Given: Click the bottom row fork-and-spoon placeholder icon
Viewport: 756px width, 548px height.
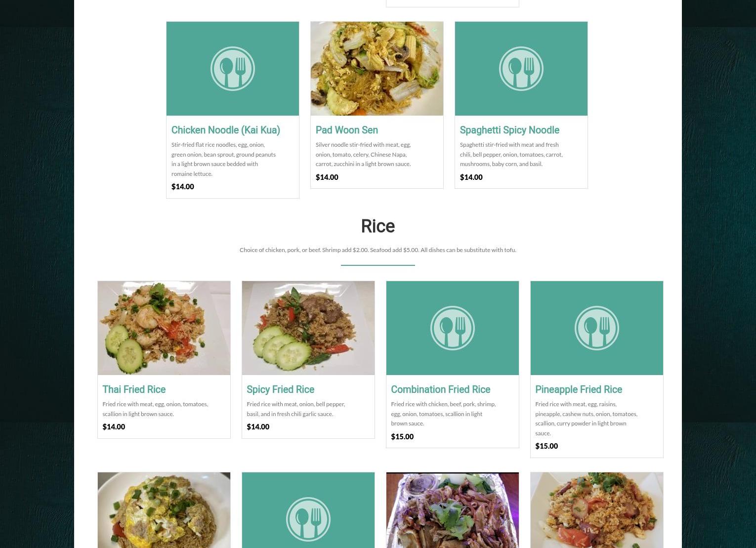Looking at the screenshot, I should [x=308, y=519].
